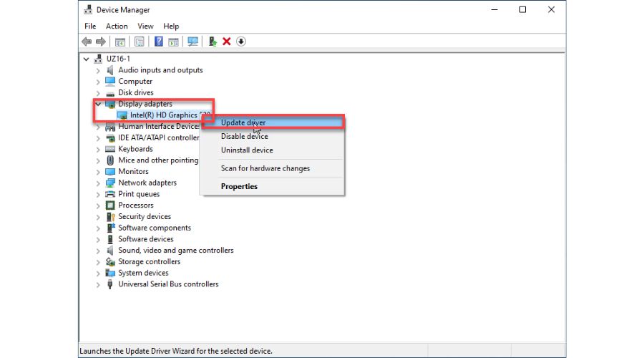
Task: Click the scan for hardware monitor icon
Action: (192, 42)
